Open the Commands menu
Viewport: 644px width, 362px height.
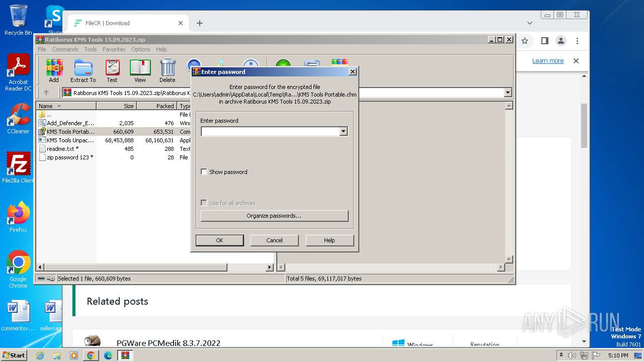[x=65, y=49]
